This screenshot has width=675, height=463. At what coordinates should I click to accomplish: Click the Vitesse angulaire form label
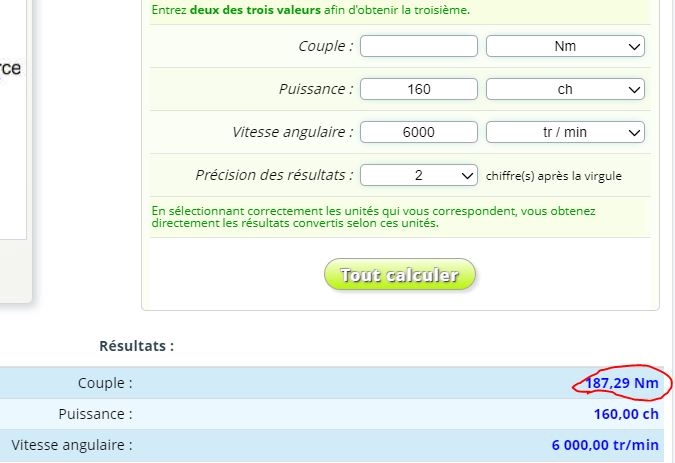point(292,132)
